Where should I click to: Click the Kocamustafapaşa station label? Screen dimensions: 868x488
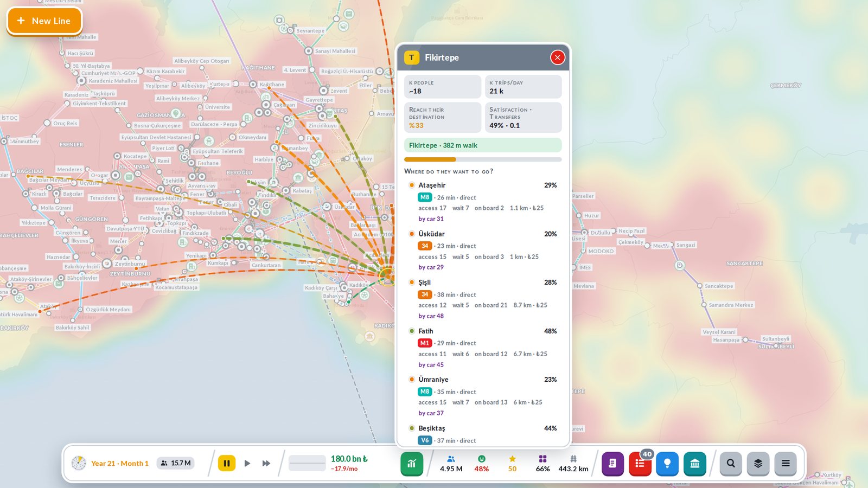pos(176,287)
